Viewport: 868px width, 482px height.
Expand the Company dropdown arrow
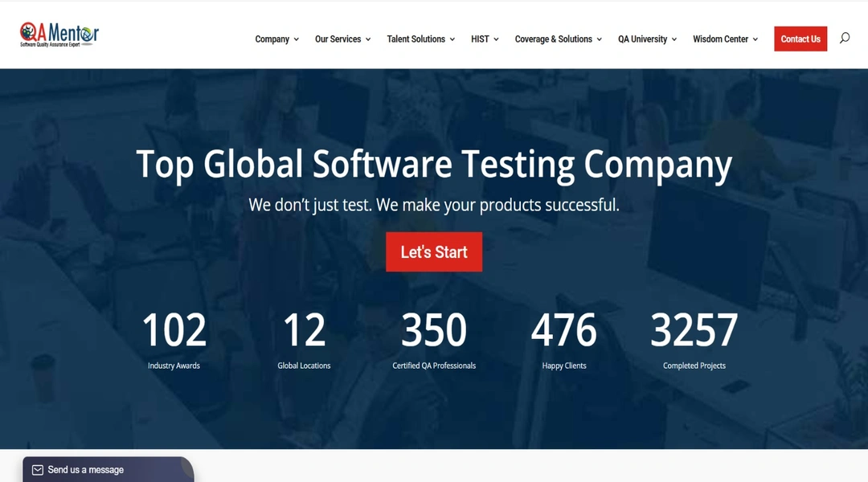(297, 39)
